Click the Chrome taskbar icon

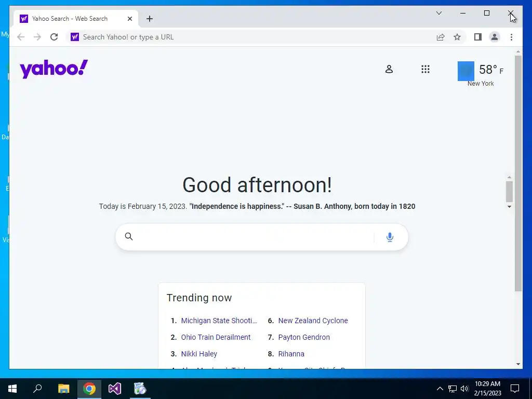89,389
